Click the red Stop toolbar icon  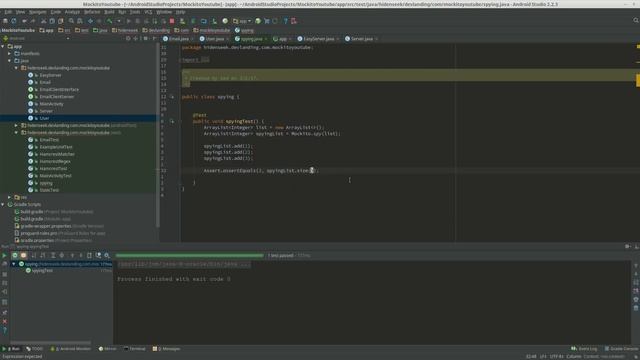pyautogui.click(x=172, y=21)
